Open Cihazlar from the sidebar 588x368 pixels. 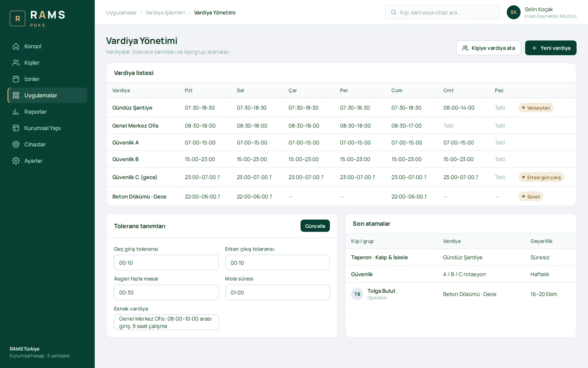pos(47,144)
